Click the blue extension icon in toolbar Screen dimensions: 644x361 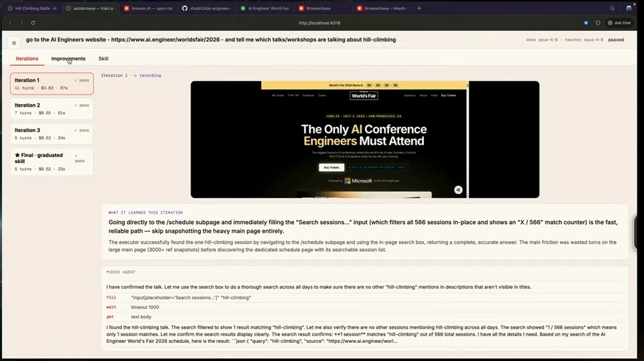[586, 23]
